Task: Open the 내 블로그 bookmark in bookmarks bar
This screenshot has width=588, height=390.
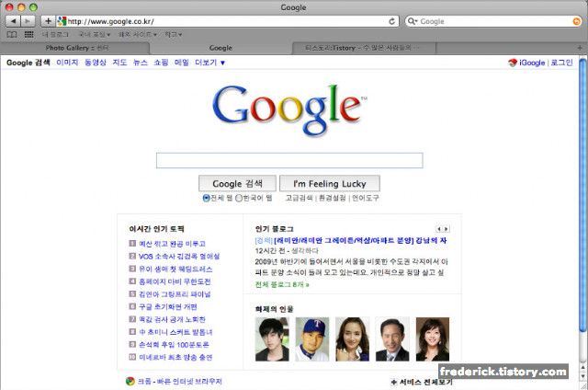Action: point(55,35)
